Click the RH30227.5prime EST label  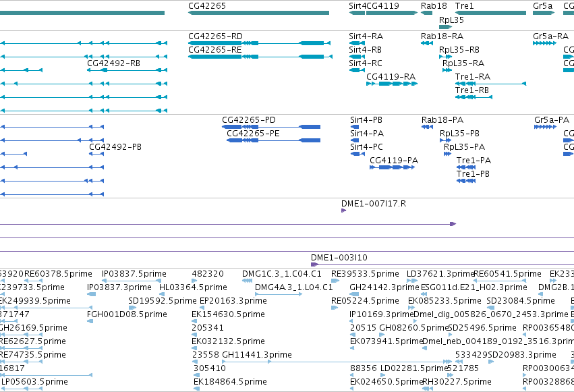tap(457, 382)
